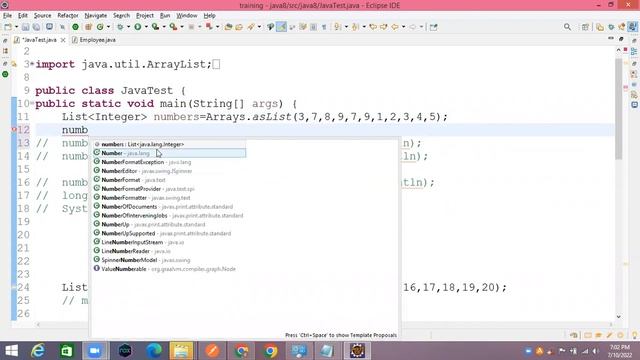The image size is (640, 360).
Task: Open Zoom from the taskbar
Action: 95,351
